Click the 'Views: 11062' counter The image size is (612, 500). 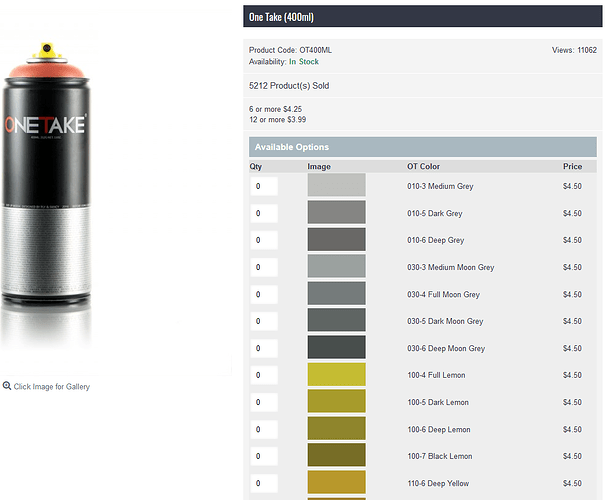pyautogui.click(x=574, y=50)
